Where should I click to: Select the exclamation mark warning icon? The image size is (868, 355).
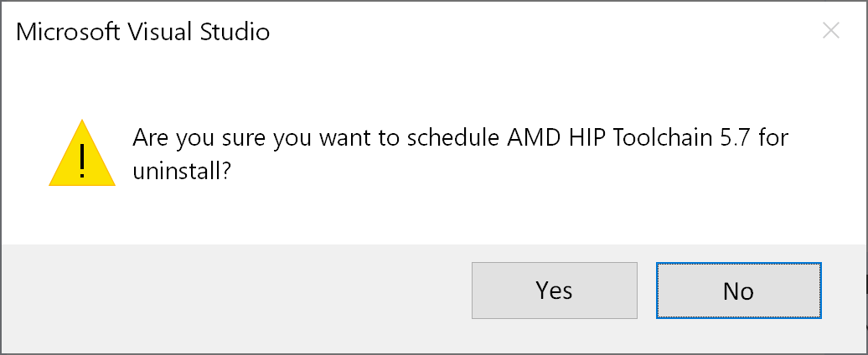pos(81,157)
